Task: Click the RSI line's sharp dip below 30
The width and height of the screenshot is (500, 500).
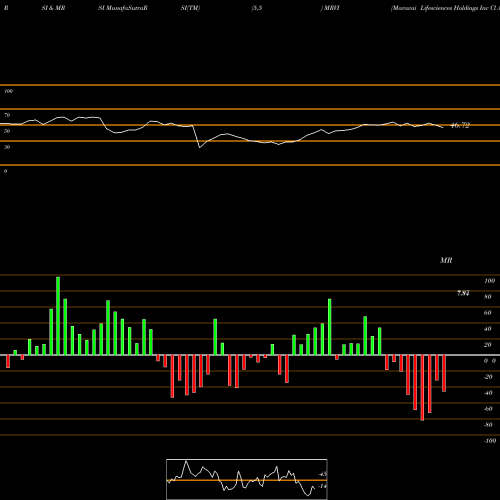Action: tap(199, 147)
